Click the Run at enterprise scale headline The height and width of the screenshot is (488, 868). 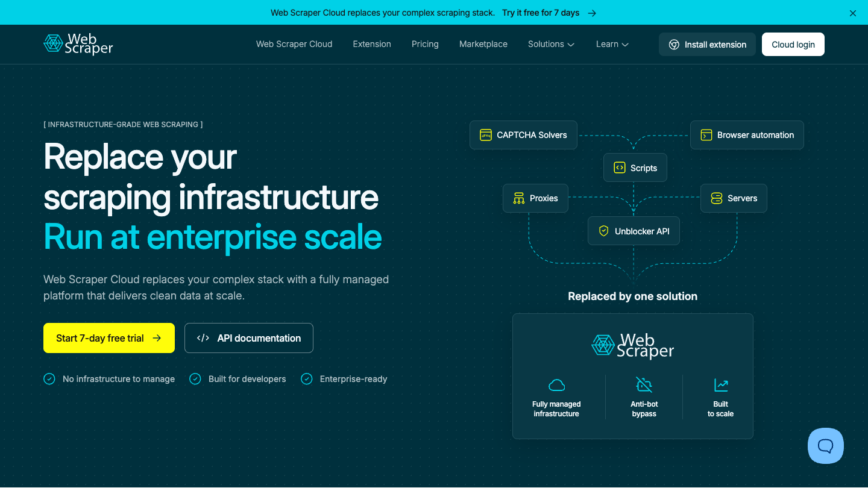coord(213,237)
